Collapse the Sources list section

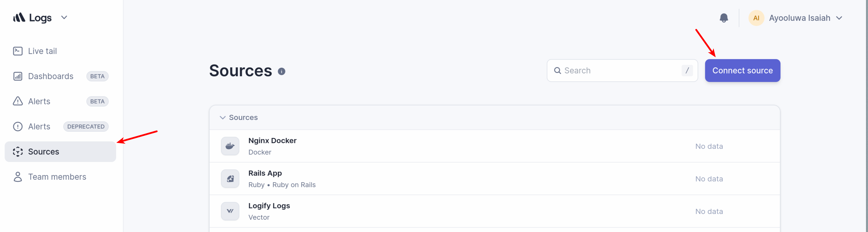point(222,117)
